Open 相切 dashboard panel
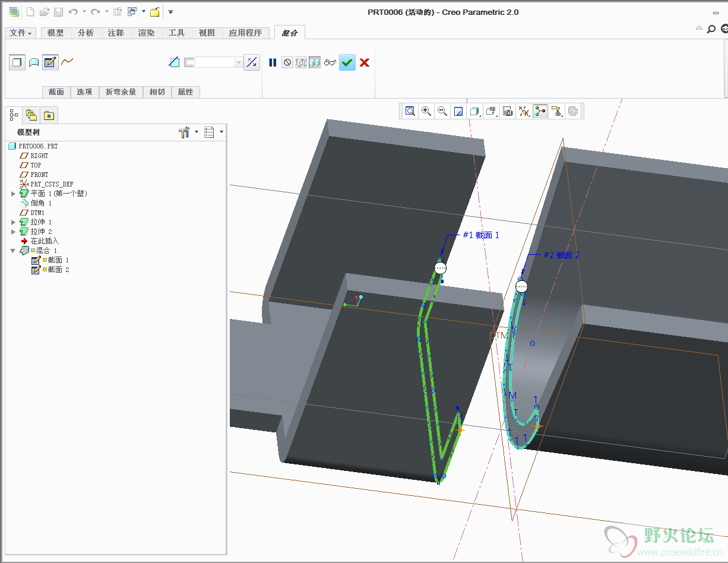 tap(157, 92)
